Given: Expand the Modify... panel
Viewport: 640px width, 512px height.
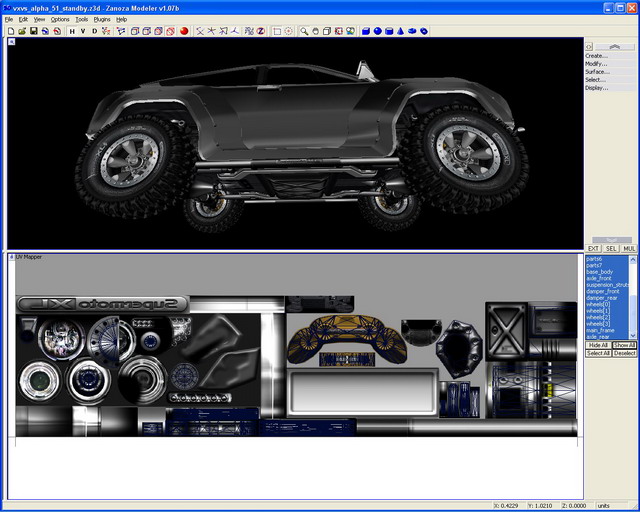Looking at the screenshot, I should point(597,64).
